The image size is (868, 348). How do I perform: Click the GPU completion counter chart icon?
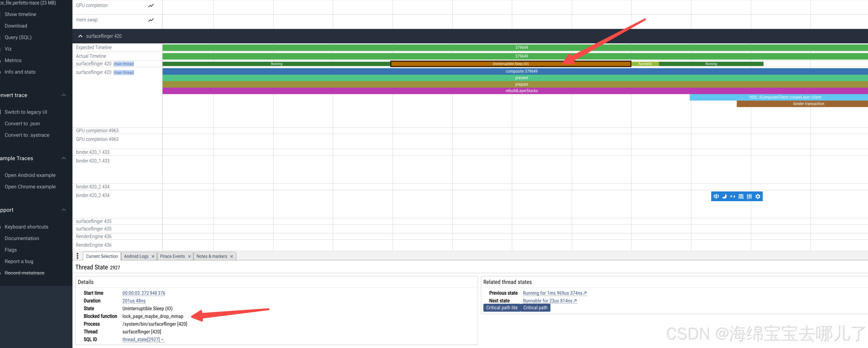(151, 6)
